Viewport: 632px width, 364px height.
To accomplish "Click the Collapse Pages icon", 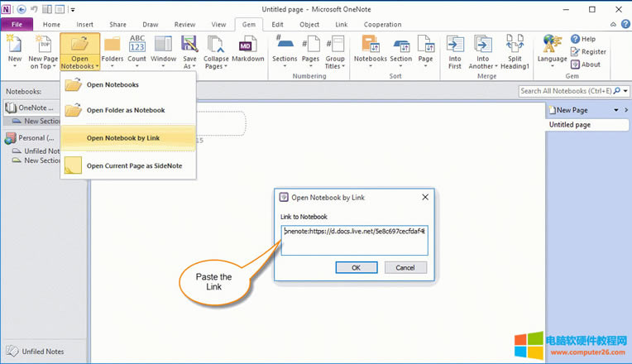I will [216, 44].
